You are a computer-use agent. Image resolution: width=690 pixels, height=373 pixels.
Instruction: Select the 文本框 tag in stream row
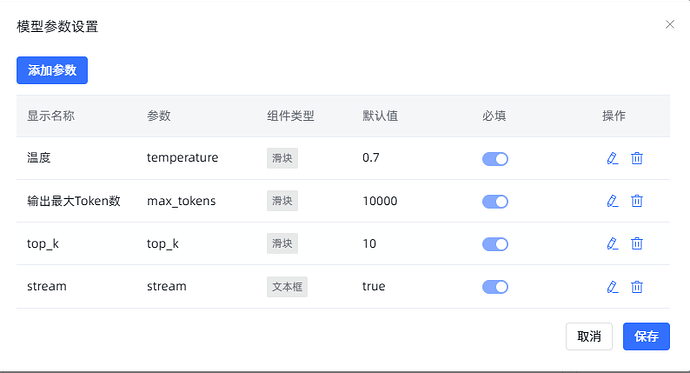(287, 287)
